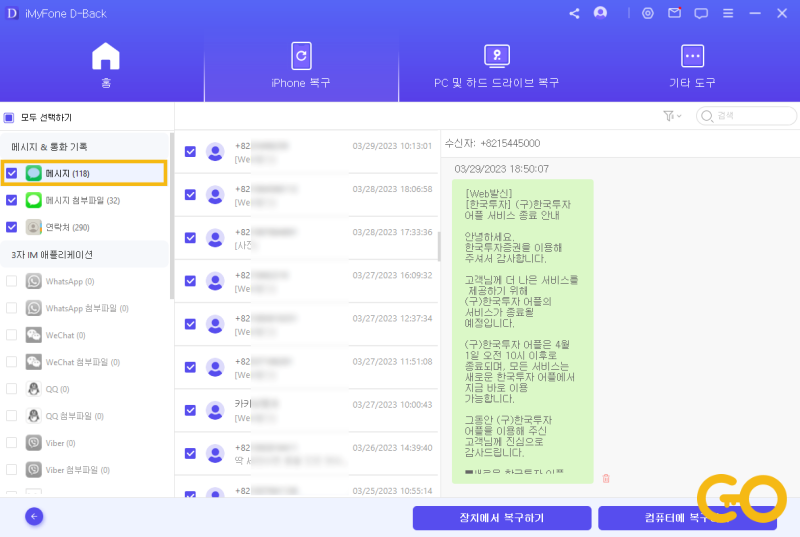Open the user account profile icon

[601, 13]
